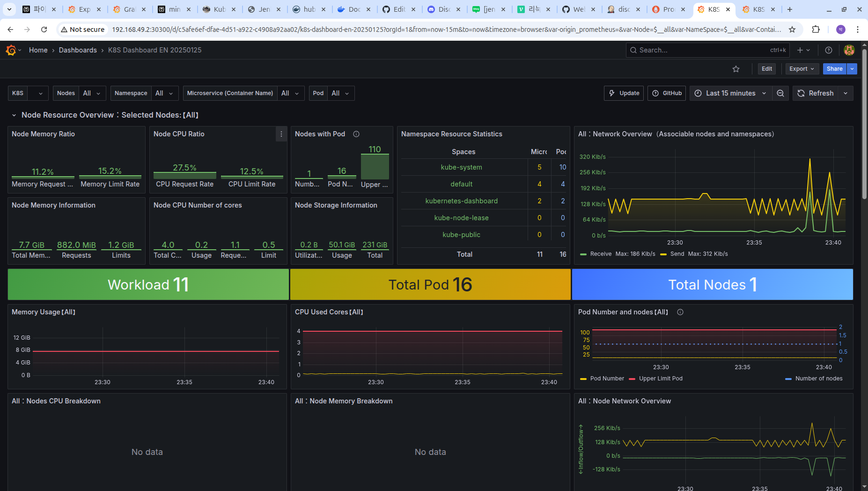Open the refresh interval dropdown arrow

[x=846, y=93]
